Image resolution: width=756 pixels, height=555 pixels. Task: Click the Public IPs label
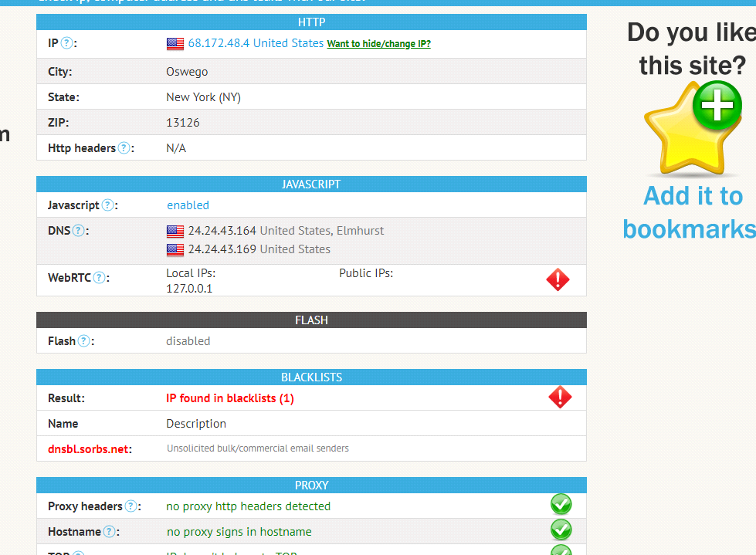(x=366, y=273)
